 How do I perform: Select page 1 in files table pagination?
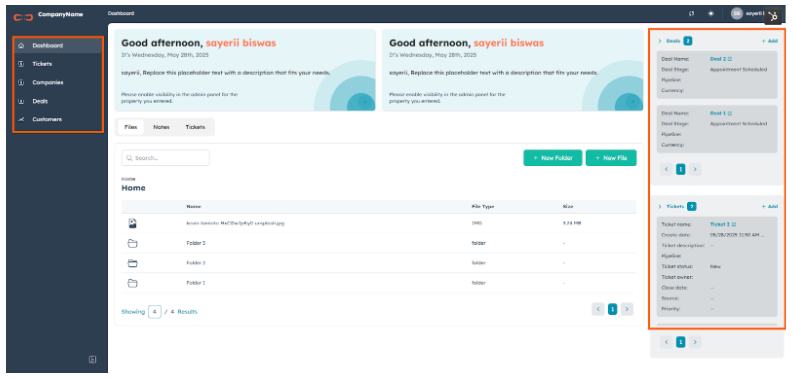pos(612,309)
